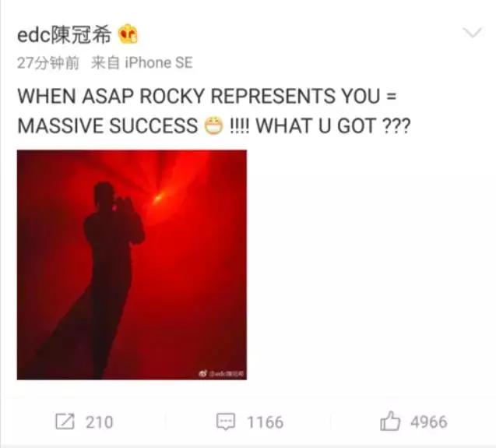Viewport: 496px width, 448px height.
Task: Click the bright light flare in the photo
Action: pos(157,199)
